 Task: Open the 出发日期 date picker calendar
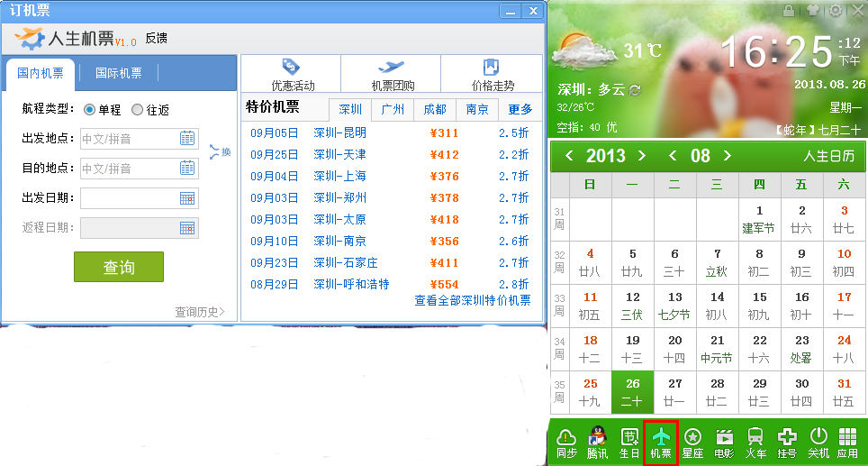click(187, 198)
